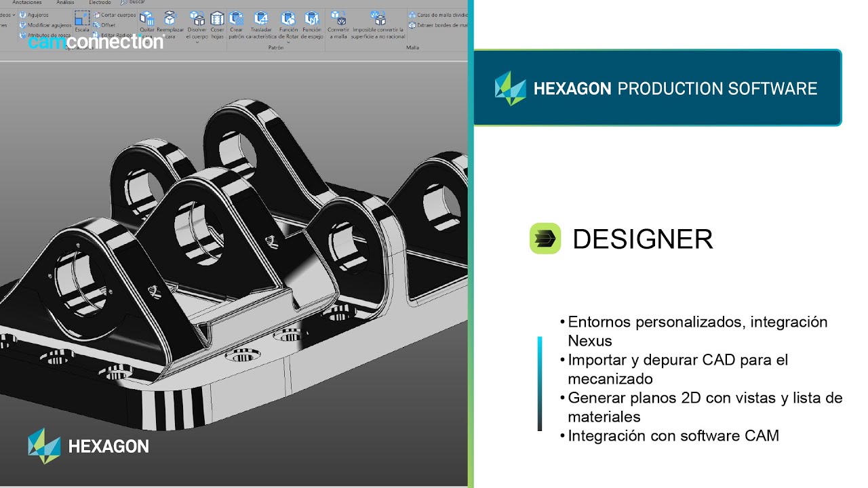
Task: Switch to the Análisis ribbon tab
Action: pos(65,3)
